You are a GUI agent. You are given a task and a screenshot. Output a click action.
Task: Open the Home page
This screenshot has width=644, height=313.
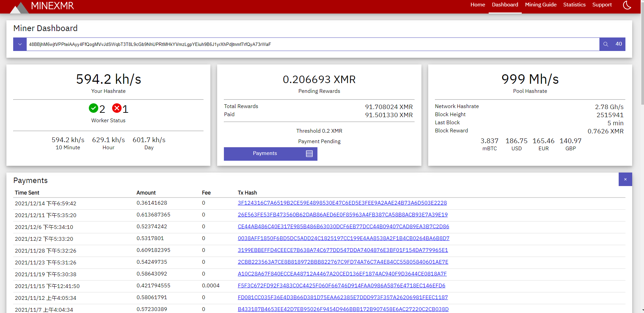click(x=478, y=5)
